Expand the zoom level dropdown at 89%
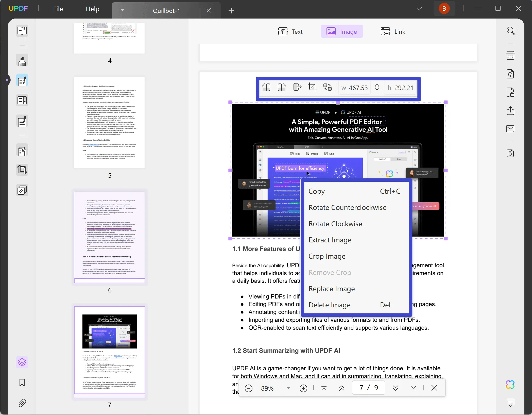This screenshot has height=415, width=532. pyautogui.click(x=288, y=388)
